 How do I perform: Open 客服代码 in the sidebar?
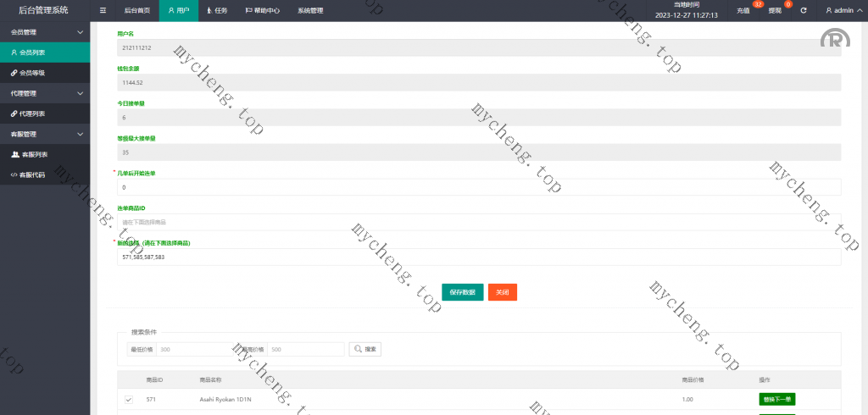click(33, 174)
